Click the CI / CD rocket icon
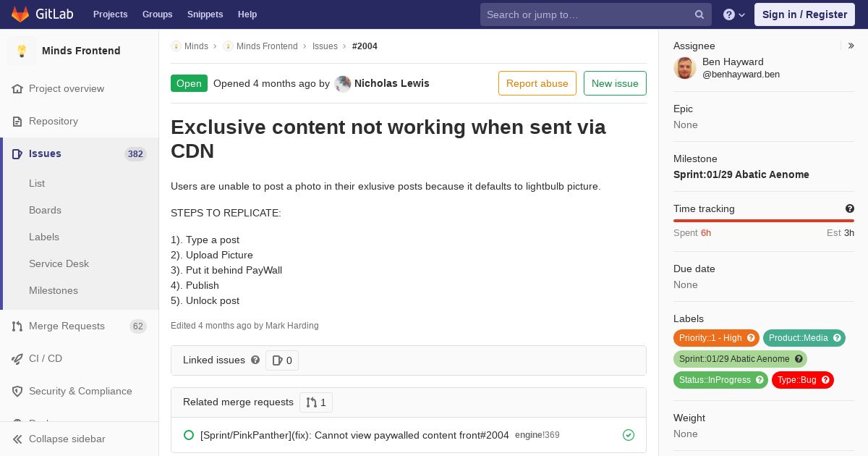The image size is (868, 456). click(17, 359)
